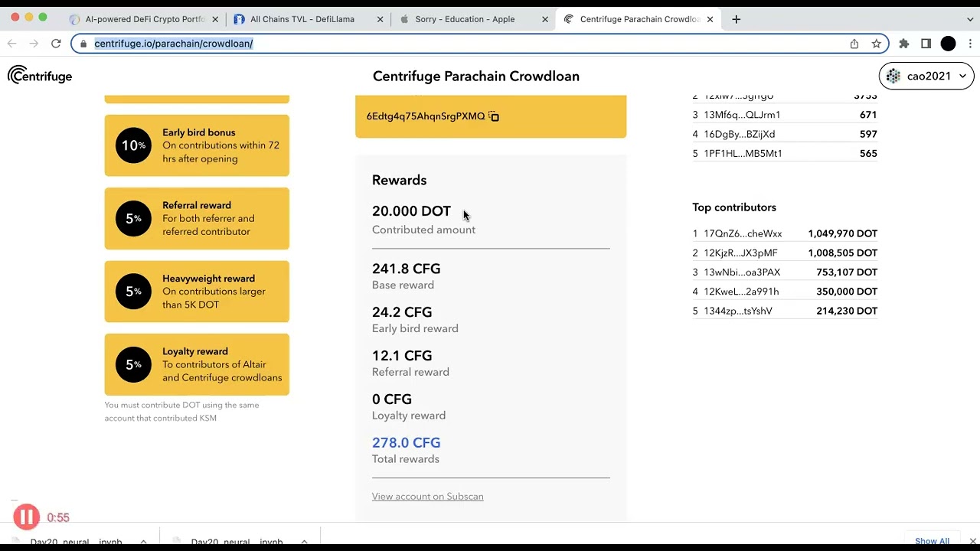
Task: Close the Apple Education tab
Action: tap(545, 19)
